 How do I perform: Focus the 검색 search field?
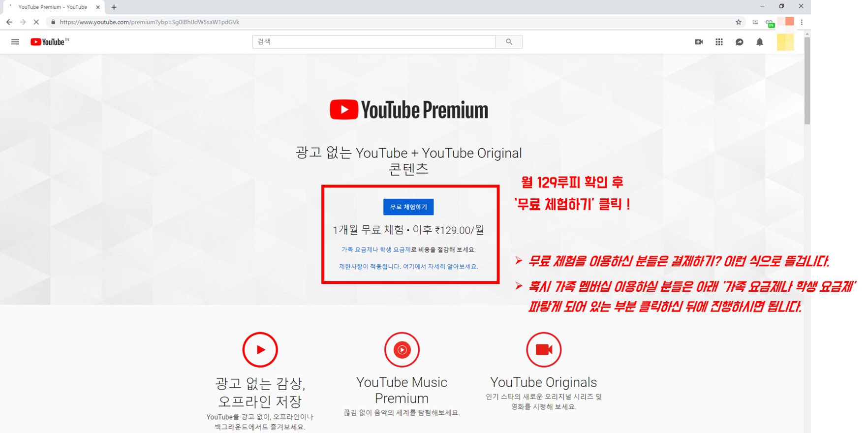coord(374,42)
